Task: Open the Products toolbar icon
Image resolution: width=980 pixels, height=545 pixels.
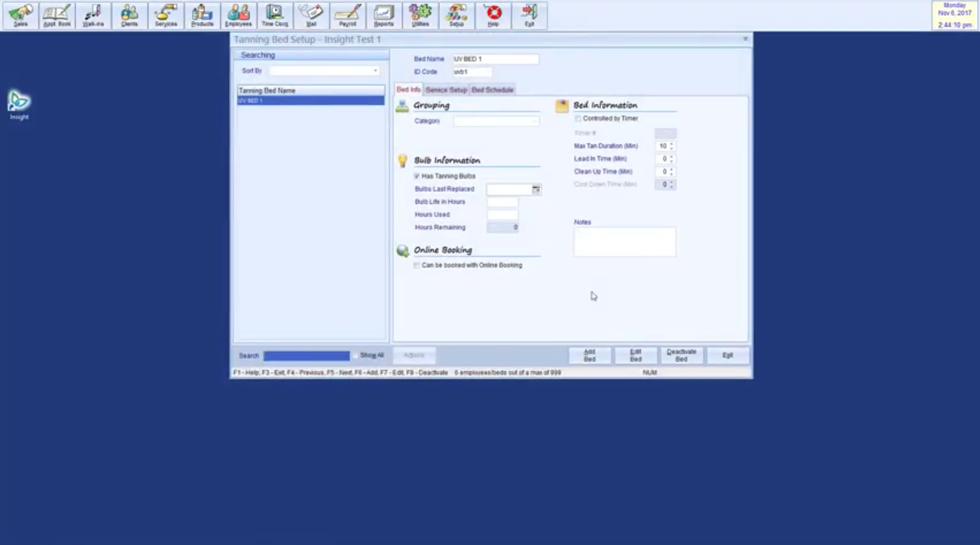Action: coord(202,16)
